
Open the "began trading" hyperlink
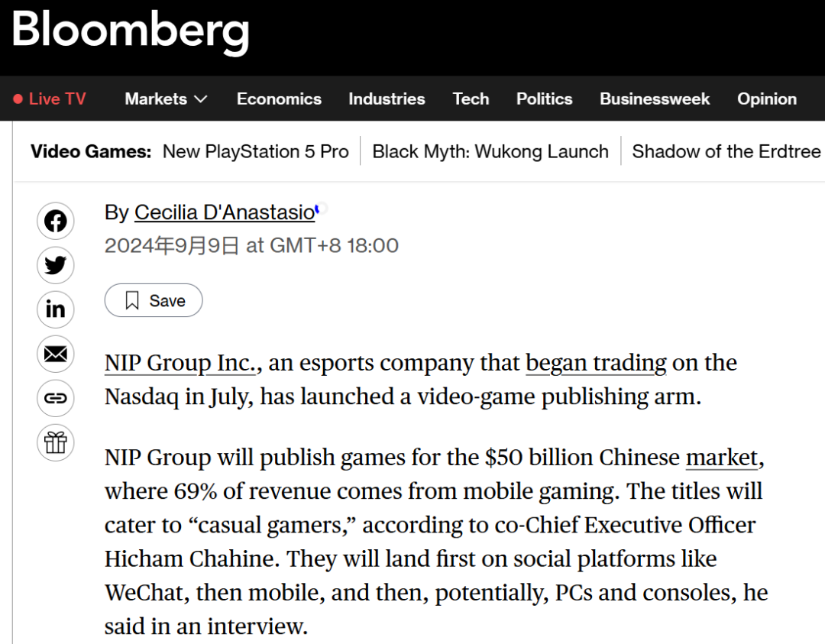point(596,363)
